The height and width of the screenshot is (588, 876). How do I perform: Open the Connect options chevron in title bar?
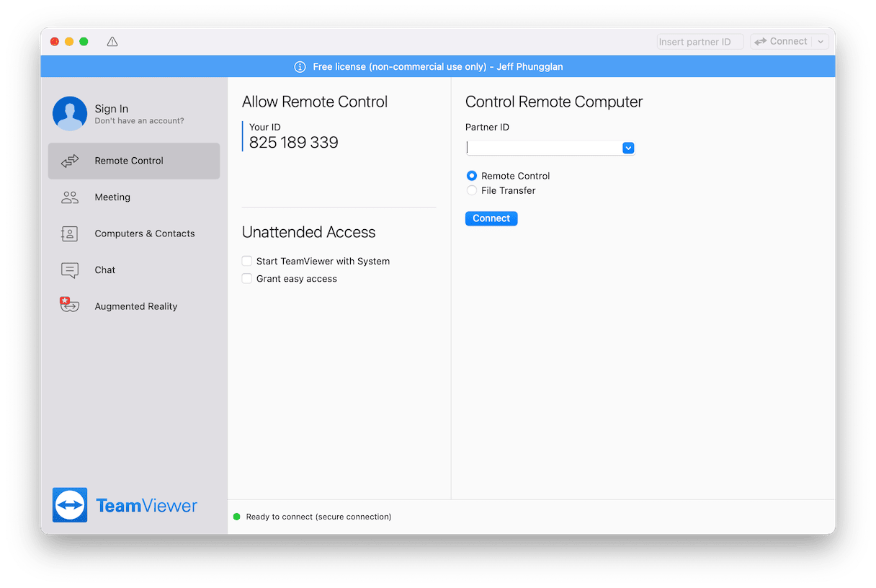pyautogui.click(x=821, y=42)
